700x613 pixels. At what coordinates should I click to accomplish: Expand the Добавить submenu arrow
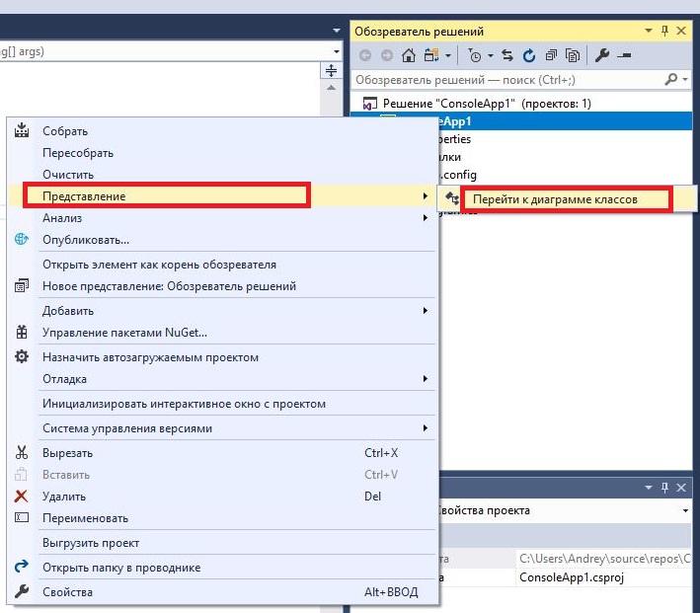(x=425, y=311)
